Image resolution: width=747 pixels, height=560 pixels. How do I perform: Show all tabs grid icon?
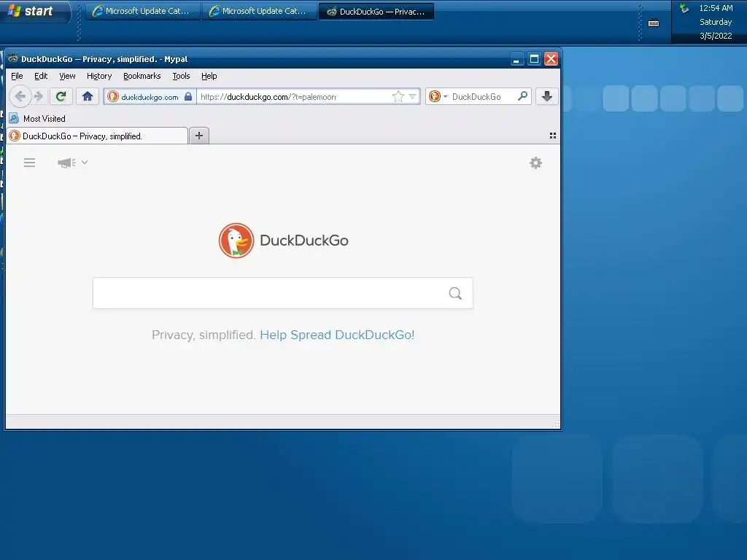(x=553, y=136)
